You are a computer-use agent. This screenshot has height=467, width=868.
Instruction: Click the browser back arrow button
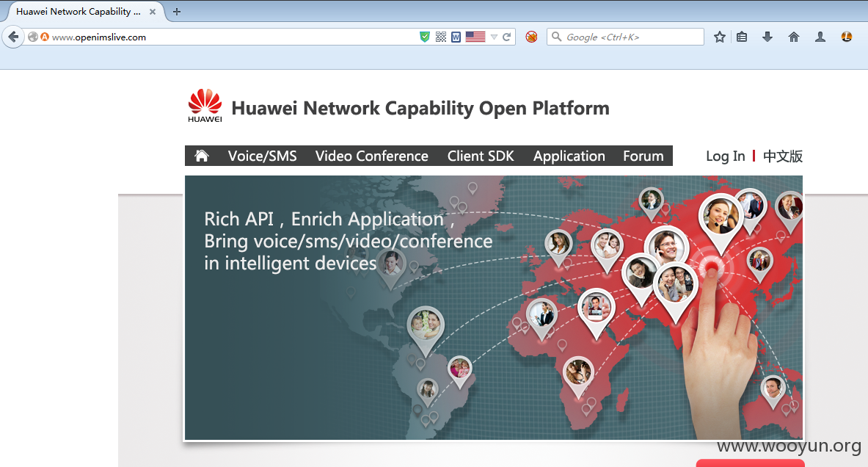pos(12,37)
